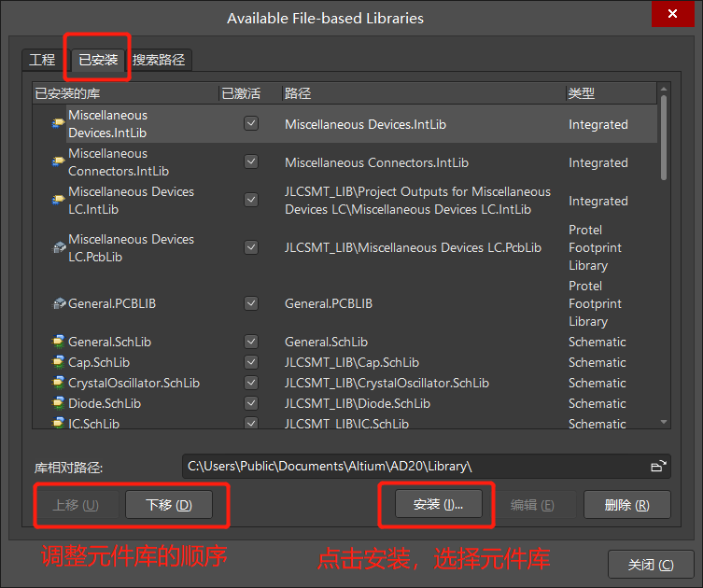Switch to the 工程 tab

tap(42, 60)
